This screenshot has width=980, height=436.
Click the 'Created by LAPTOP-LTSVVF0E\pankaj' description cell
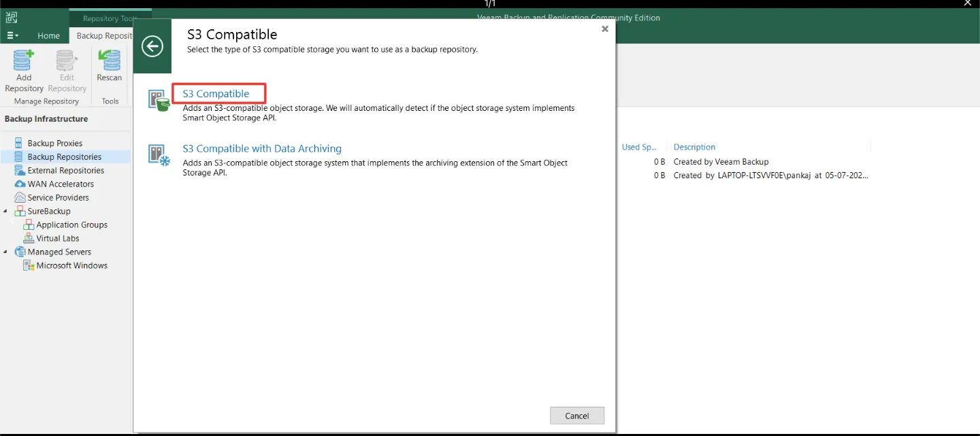coord(770,175)
